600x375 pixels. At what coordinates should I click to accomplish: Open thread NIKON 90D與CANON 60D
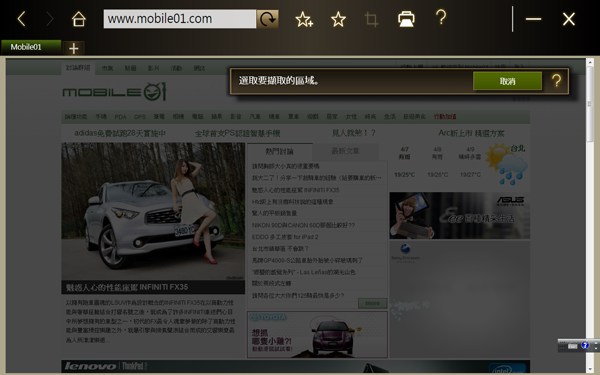(x=303, y=225)
